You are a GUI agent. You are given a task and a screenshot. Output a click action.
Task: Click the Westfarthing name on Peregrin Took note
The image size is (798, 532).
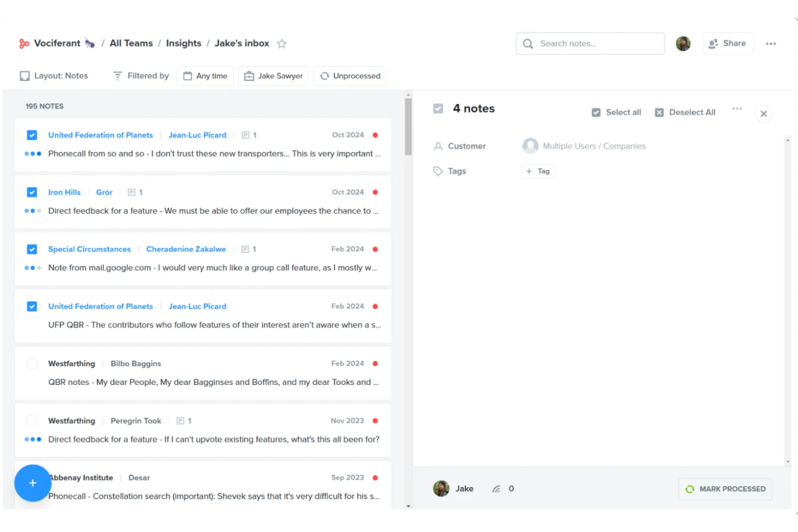point(72,421)
